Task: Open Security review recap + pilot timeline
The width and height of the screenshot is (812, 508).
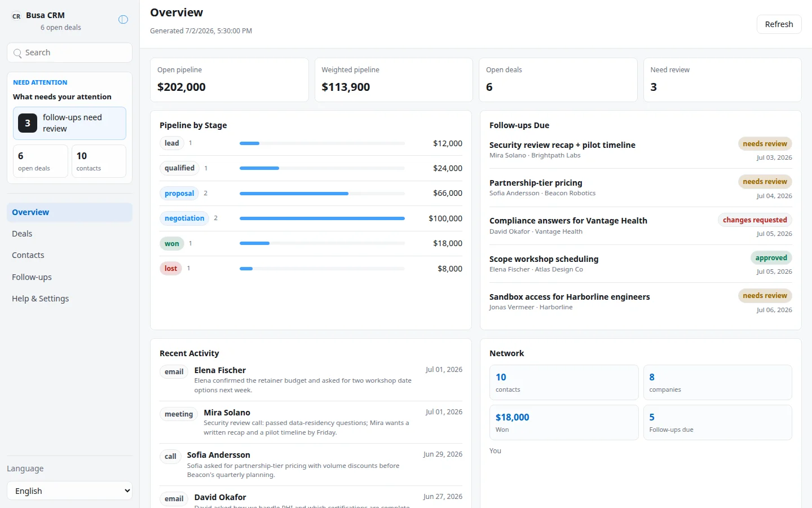Action: 562,145
